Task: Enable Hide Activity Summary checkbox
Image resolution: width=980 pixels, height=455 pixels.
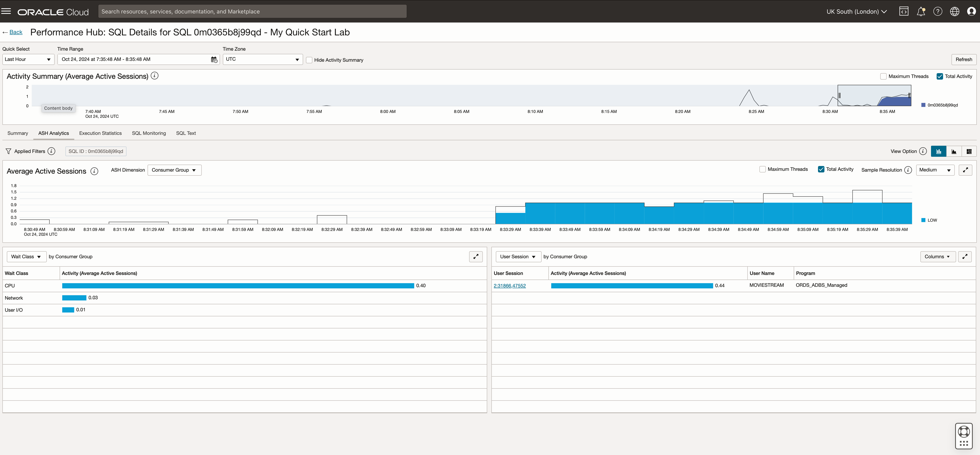Action: (309, 60)
